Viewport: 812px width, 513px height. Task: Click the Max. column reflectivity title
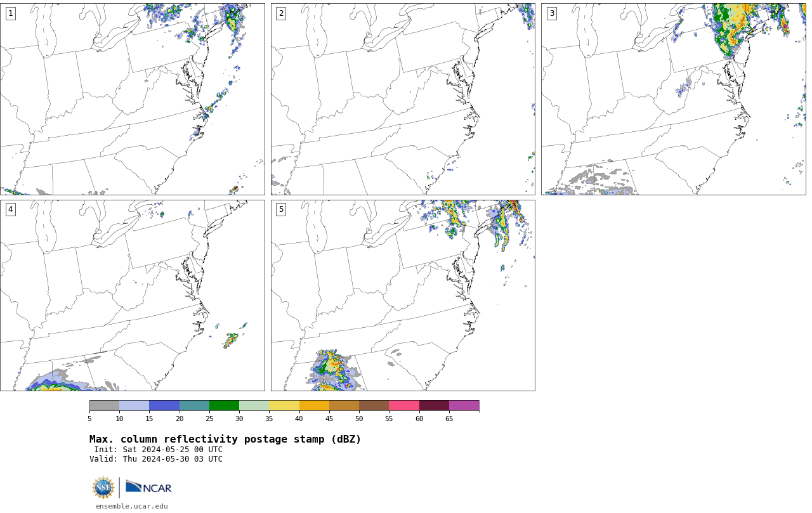coord(225,439)
